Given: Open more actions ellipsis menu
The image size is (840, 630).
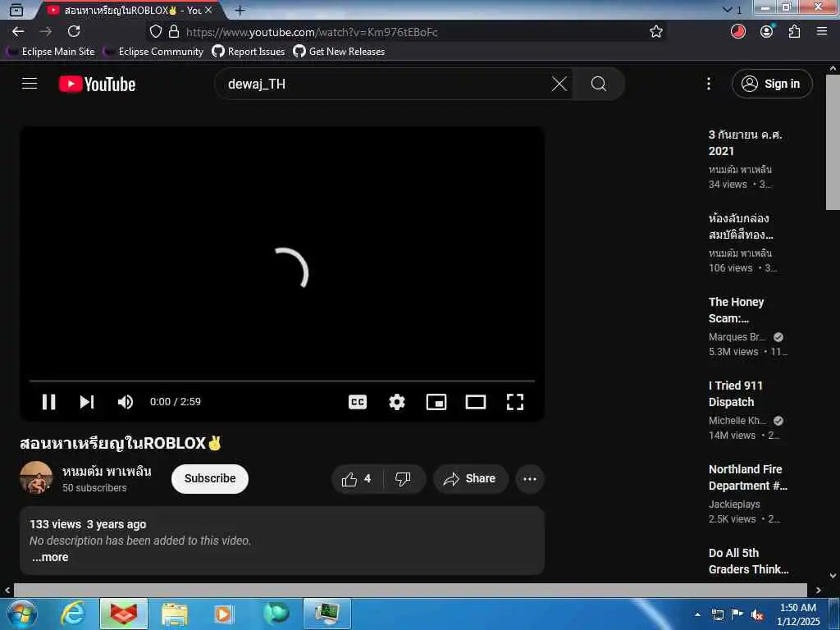Looking at the screenshot, I should click(x=530, y=479).
